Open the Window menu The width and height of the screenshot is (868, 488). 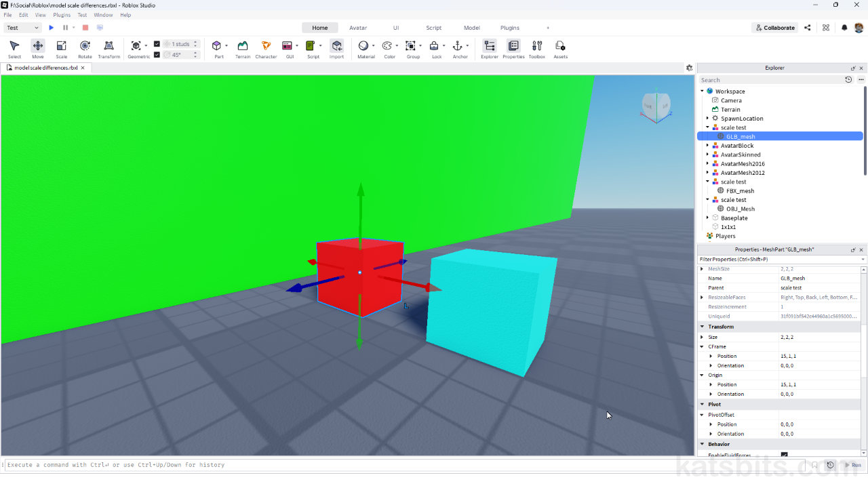103,15
